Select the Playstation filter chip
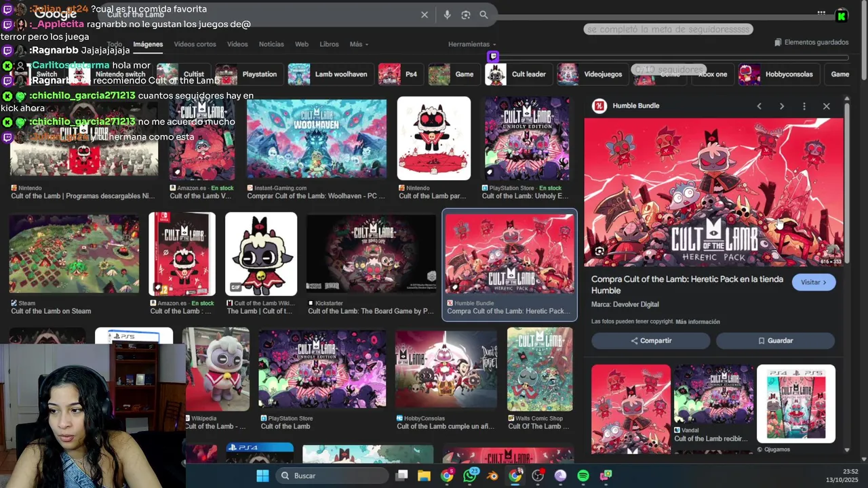Viewport: 868px width, 488px height. coord(249,75)
